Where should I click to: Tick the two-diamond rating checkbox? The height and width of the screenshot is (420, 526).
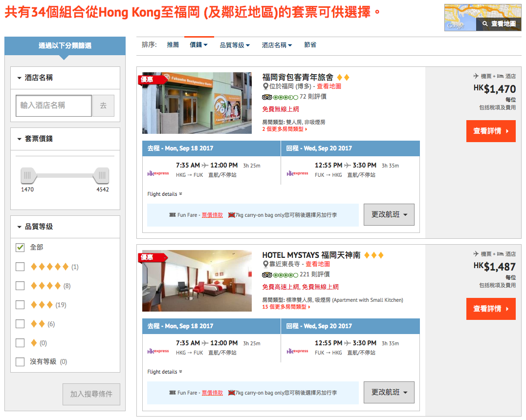click(x=20, y=324)
